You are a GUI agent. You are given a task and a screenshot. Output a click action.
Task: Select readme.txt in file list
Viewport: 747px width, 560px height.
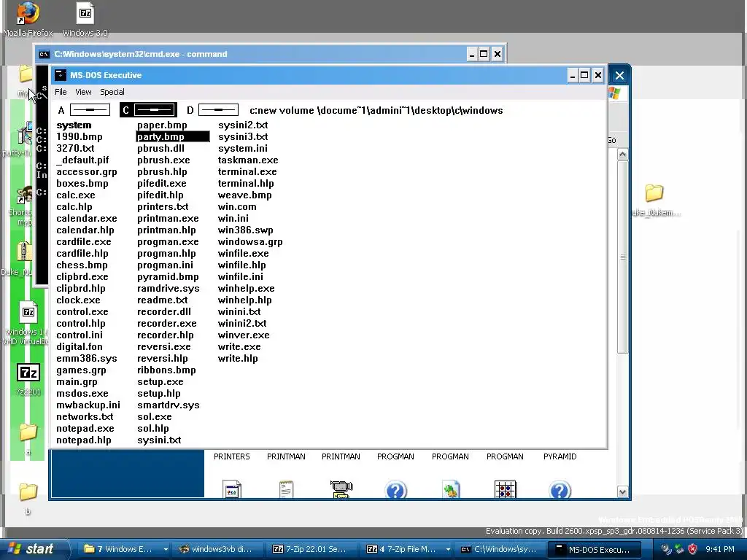[x=163, y=300]
